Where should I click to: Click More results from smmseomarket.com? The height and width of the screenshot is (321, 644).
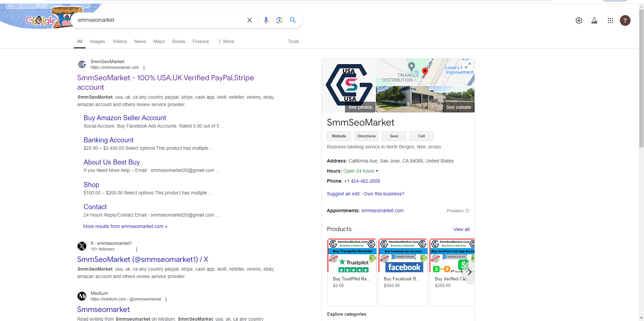[x=125, y=226]
